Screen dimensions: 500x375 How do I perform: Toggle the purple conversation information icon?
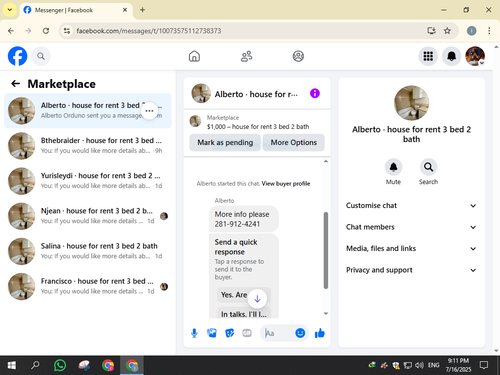click(x=315, y=93)
